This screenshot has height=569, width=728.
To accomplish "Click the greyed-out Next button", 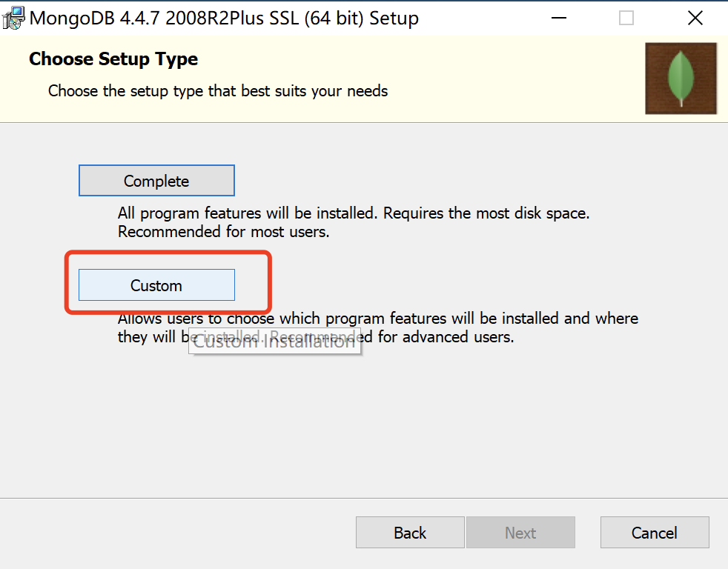I will pyautogui.click(x=520, y=533).
